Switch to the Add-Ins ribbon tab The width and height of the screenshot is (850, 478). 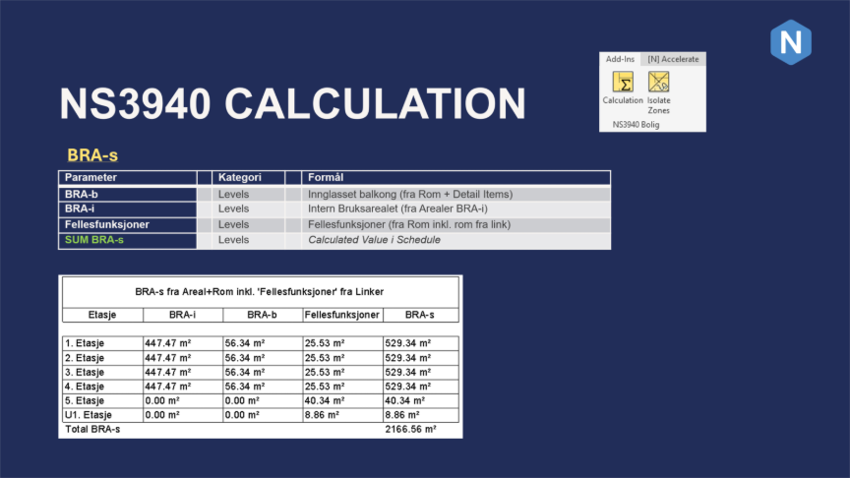point(620,59)
